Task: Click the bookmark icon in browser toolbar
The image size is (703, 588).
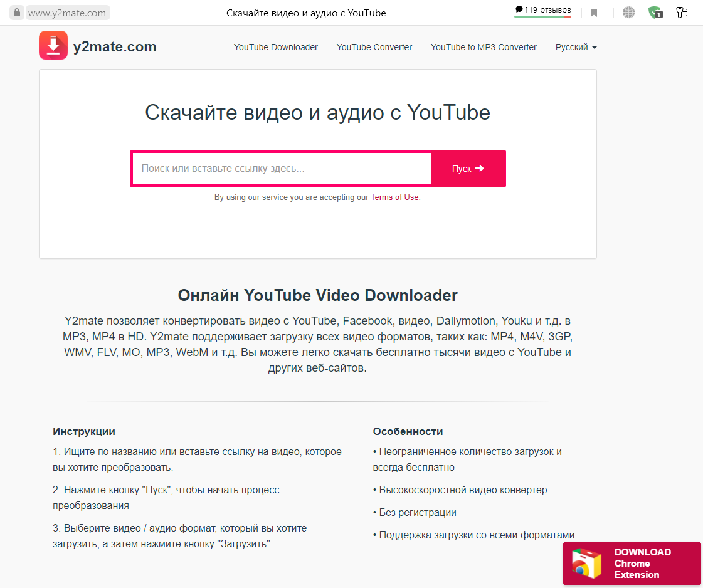Action: point(594,13)
